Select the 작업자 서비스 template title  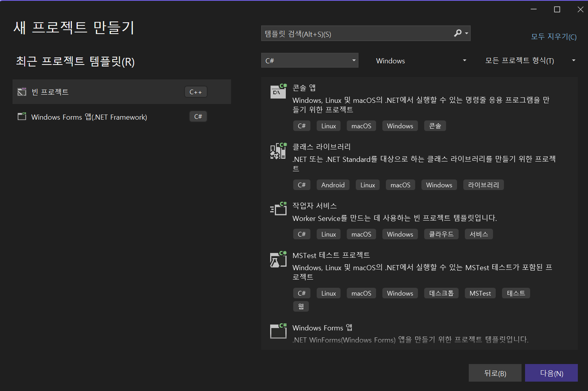315,206
